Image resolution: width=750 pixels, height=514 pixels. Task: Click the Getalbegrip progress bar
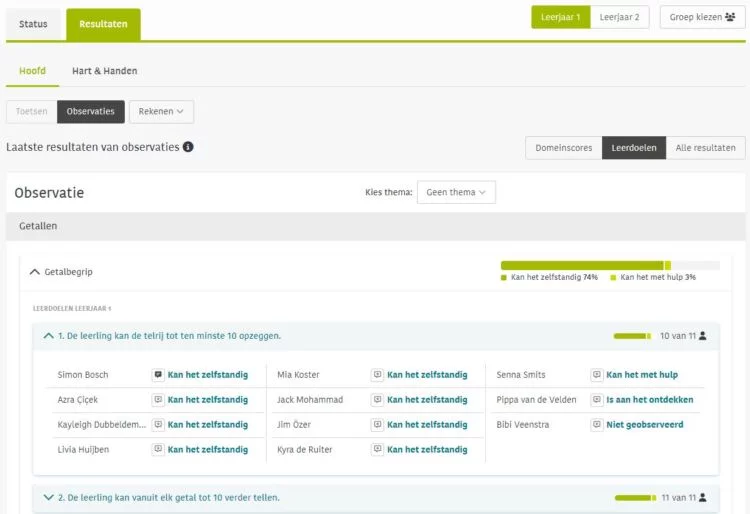(609, 265)
